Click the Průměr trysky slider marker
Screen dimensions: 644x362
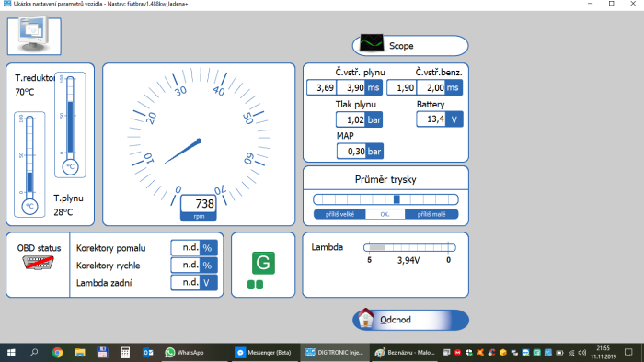397,199
